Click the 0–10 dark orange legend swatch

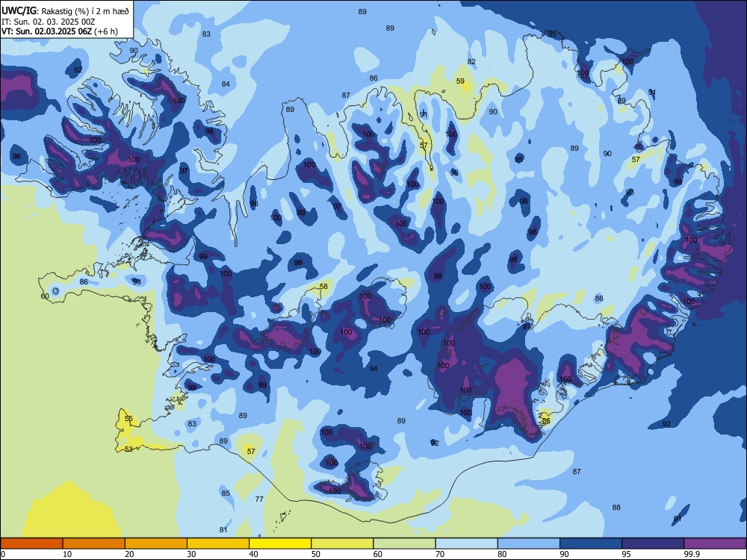click(x=31, y=544)
